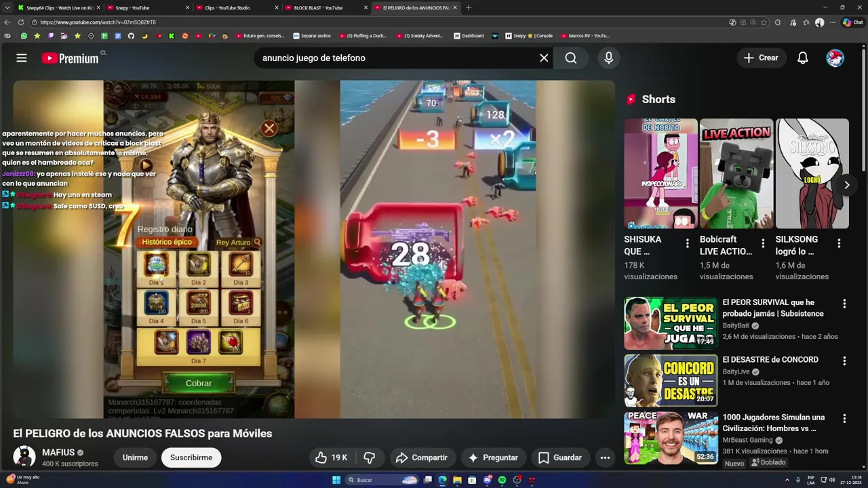Image resolution: width=868 pixels, height=488 pixels.
Task: Open File Explorer from the taskbar
Action: [457, 480]
